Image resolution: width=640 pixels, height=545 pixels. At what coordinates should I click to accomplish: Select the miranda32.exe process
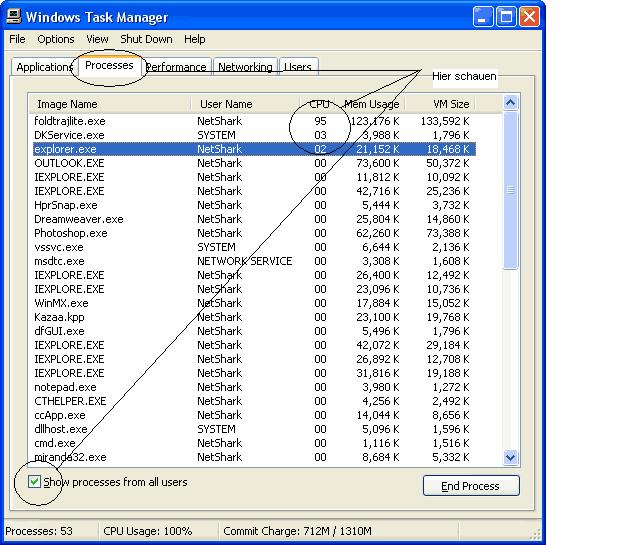(x=254, y=457)
